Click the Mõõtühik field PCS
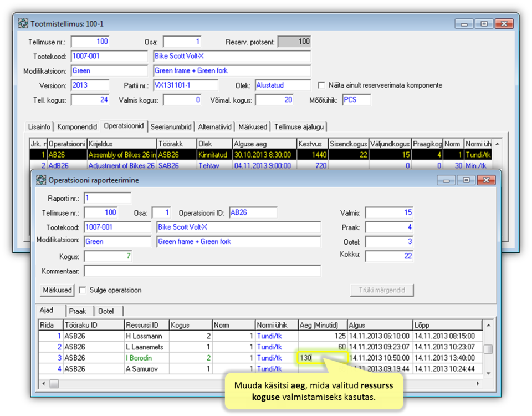This screenshot has height=416, width=532. point(356,99)
